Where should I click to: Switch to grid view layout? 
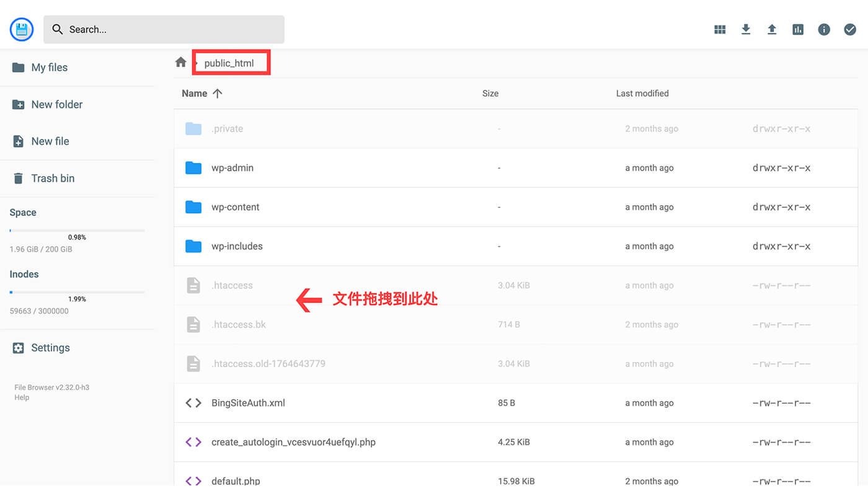click(x=720, y=29)
